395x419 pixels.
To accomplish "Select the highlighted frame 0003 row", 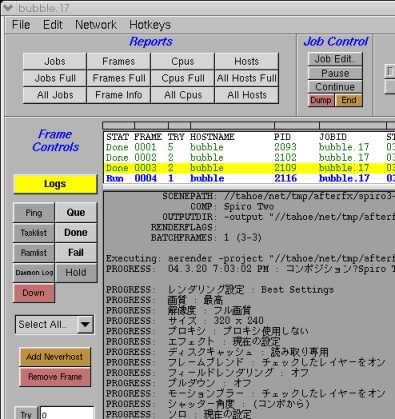I will pos(249,168).
